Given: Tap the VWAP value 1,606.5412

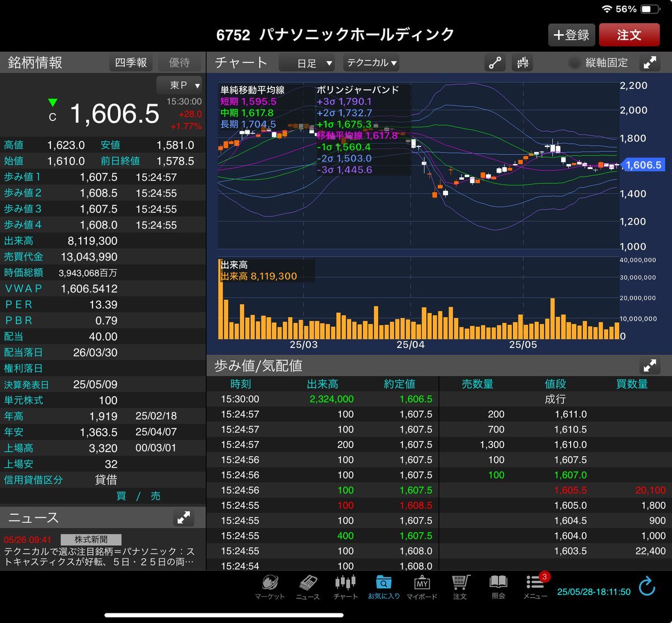Looking at the screenshot, I should tap(89, 289).
